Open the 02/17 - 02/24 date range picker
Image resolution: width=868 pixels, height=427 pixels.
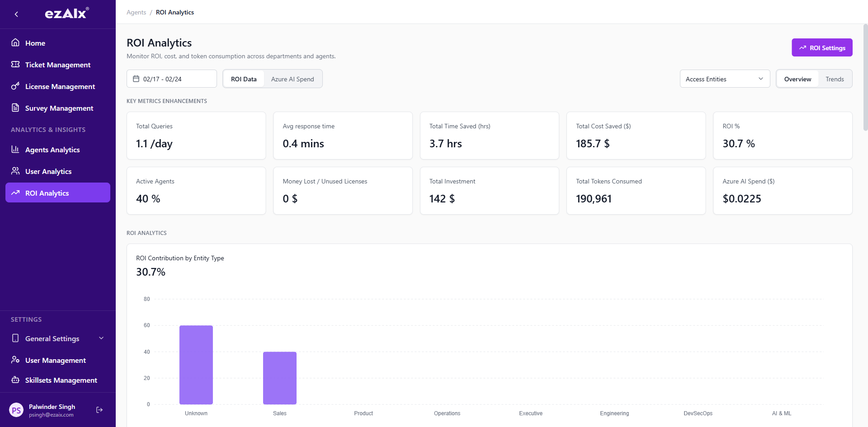coord(172,79)
